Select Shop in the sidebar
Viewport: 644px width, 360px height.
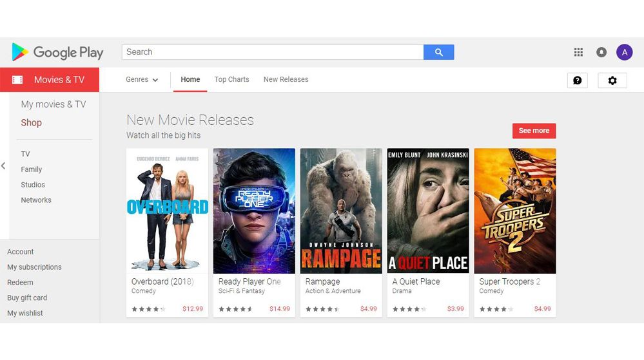tap(31, 123)
